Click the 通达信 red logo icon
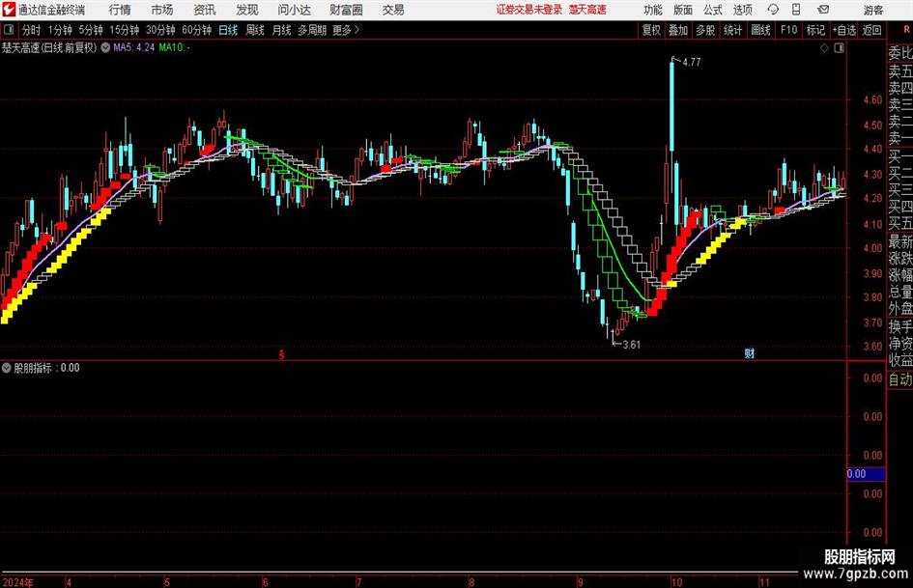Viewport: 913px width, 588px height. pyautogui.click(x=9, y=10)
